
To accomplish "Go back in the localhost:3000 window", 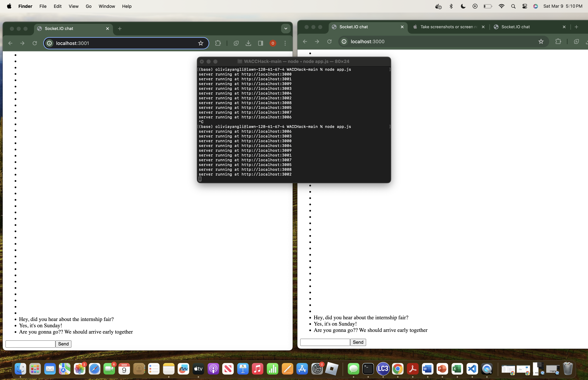I will (305, 42).
